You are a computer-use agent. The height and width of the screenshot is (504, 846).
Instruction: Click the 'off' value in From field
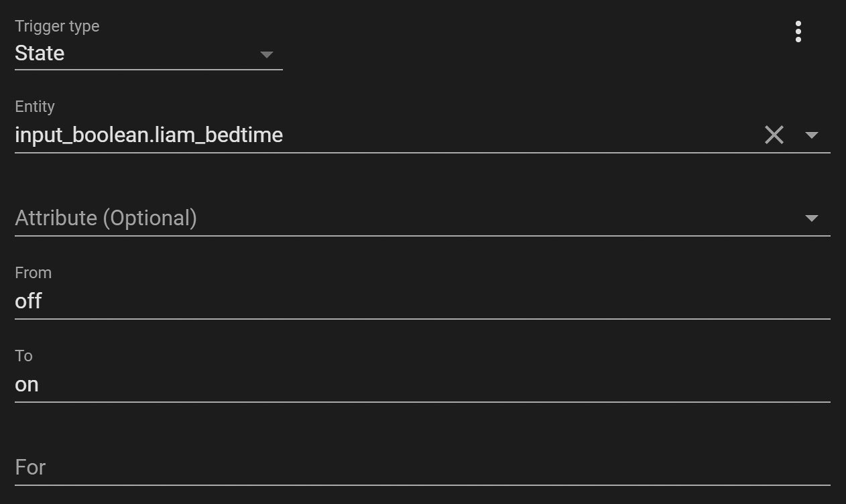(x=28, y=302)
